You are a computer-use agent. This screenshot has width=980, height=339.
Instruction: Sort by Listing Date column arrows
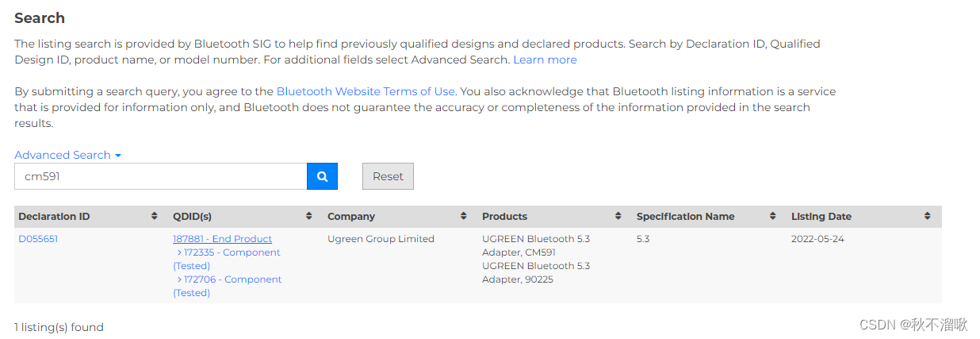[927, 216]
